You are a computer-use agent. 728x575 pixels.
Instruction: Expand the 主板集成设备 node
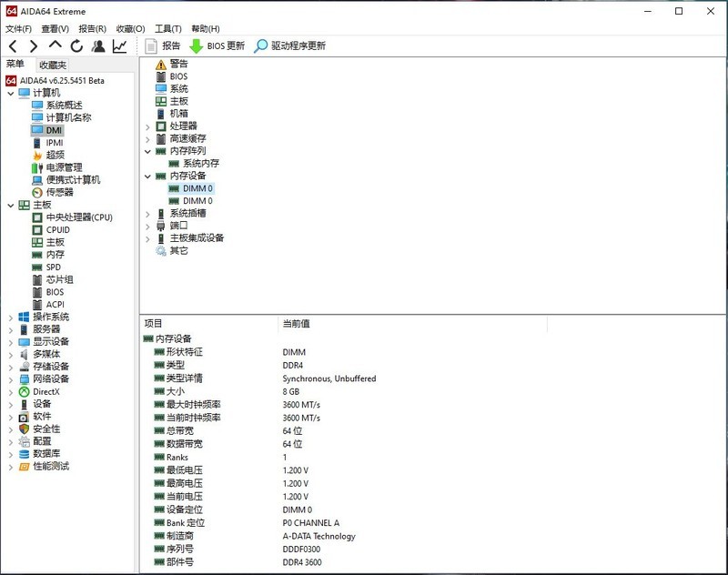[x=147, y=239]
